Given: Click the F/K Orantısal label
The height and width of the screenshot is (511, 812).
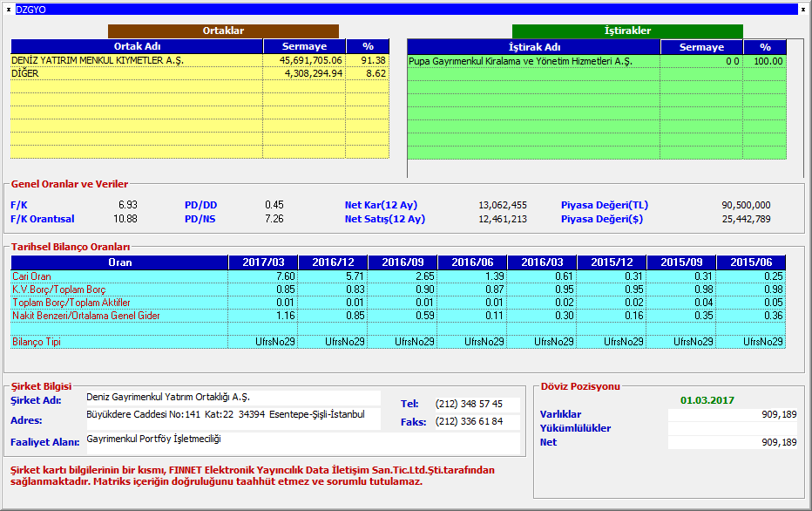Looking at the screenshot, I should pyautogui.click(x=43, y=219).
